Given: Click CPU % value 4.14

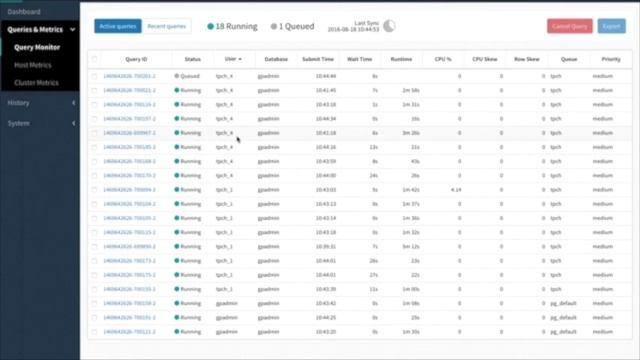Looking at the screenshot, I should pyautogui.click(x=456, y=190).
